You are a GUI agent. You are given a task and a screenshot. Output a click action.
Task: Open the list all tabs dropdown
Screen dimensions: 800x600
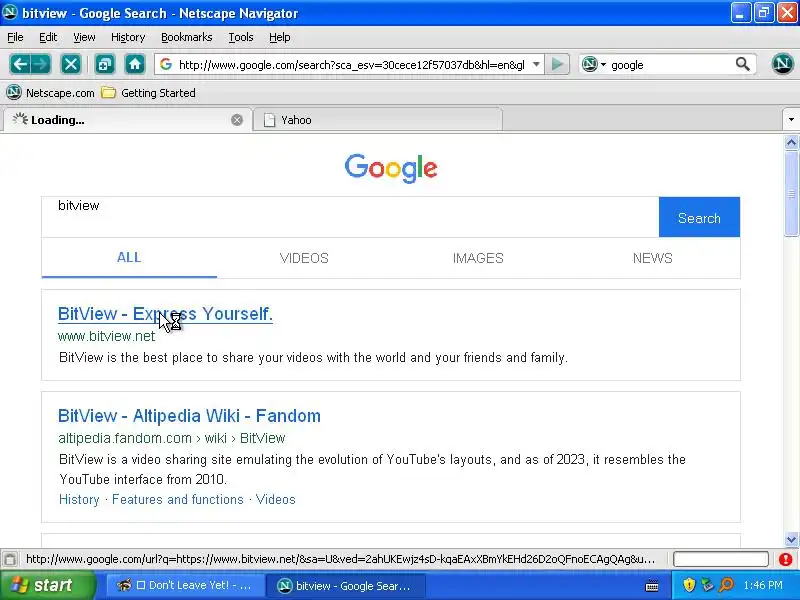coord(791,120)
